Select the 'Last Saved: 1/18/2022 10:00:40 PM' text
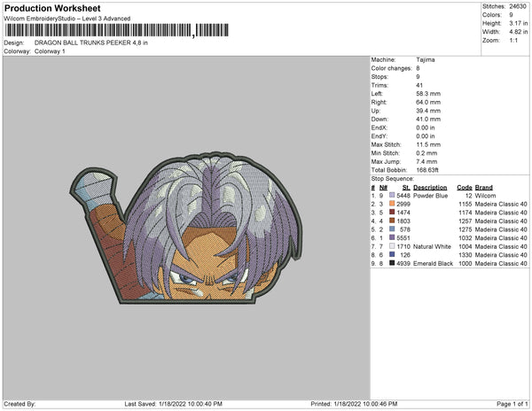This screenshot has height=411, width=532. click(x=174, y=404)
